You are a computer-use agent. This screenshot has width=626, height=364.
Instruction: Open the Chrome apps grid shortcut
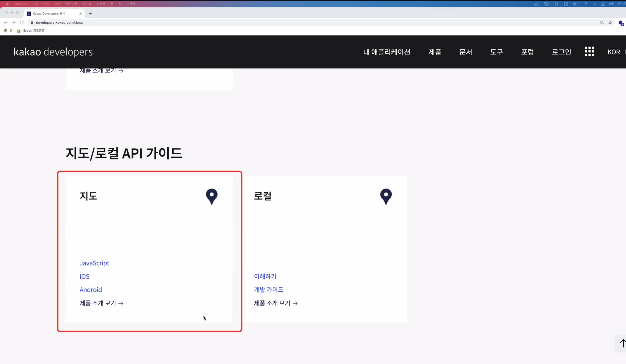click(x=5, y=30)
